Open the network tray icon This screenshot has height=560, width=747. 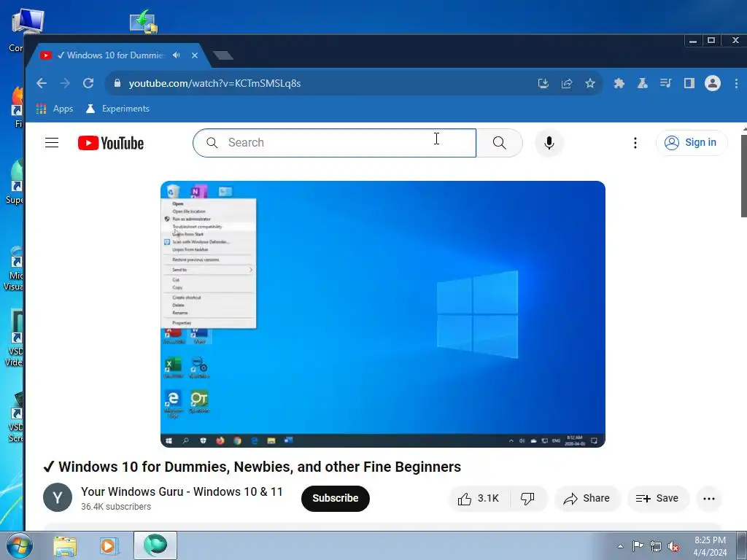coord(656,546)
